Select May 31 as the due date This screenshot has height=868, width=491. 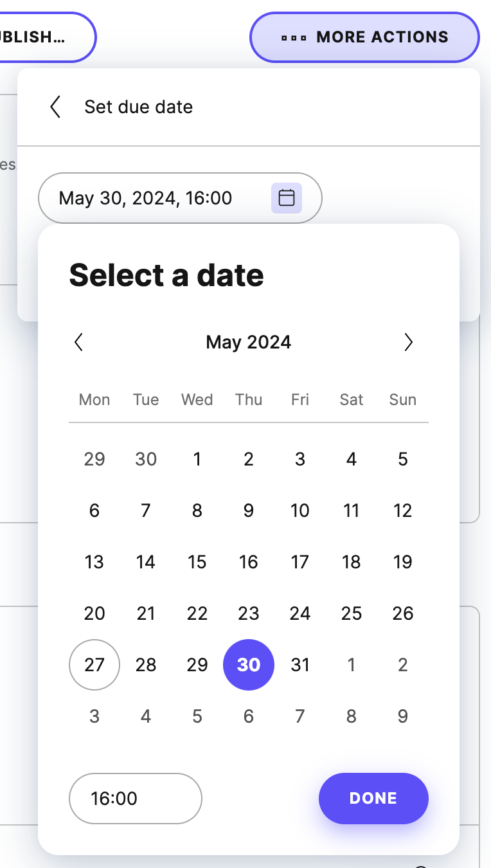pos(300,665)
